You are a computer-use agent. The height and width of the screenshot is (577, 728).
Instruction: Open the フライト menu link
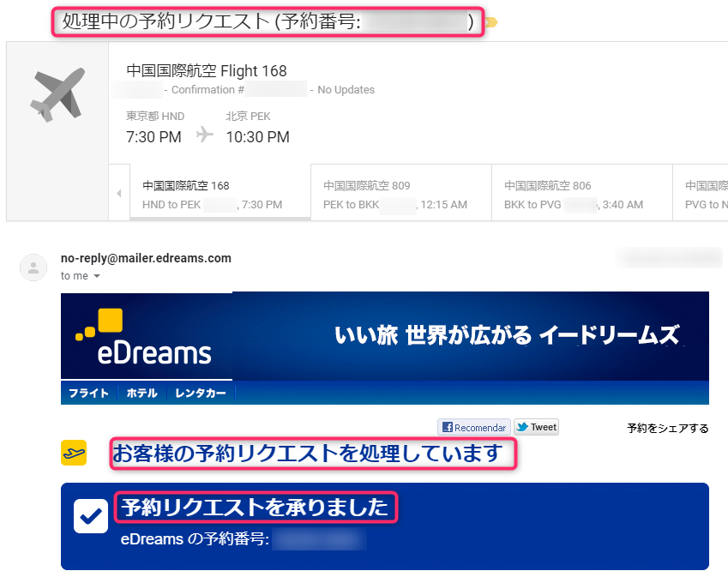88,394
